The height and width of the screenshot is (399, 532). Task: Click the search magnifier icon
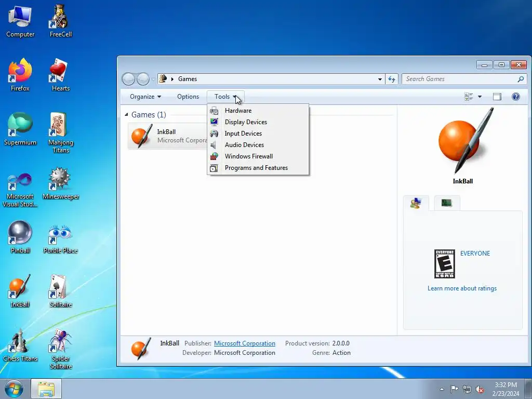(x=521, y=79)
